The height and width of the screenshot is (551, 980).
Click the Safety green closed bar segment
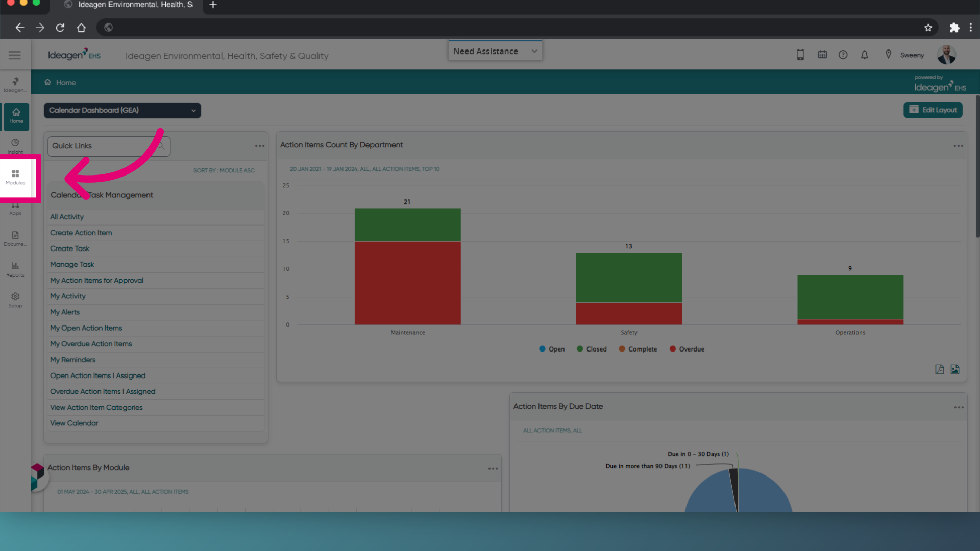(x=629, y=278)
